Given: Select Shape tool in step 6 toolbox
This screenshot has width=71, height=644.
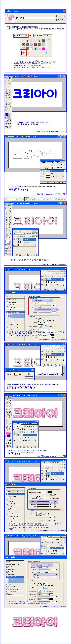Looking at the screenshot, I should coord(10,423).
